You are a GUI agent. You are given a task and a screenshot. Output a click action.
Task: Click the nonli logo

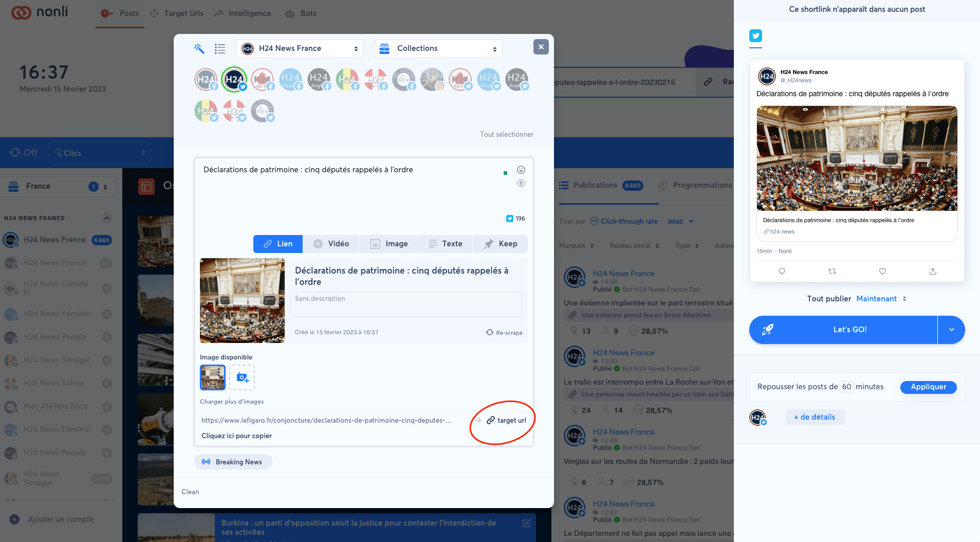click(40, 12)
